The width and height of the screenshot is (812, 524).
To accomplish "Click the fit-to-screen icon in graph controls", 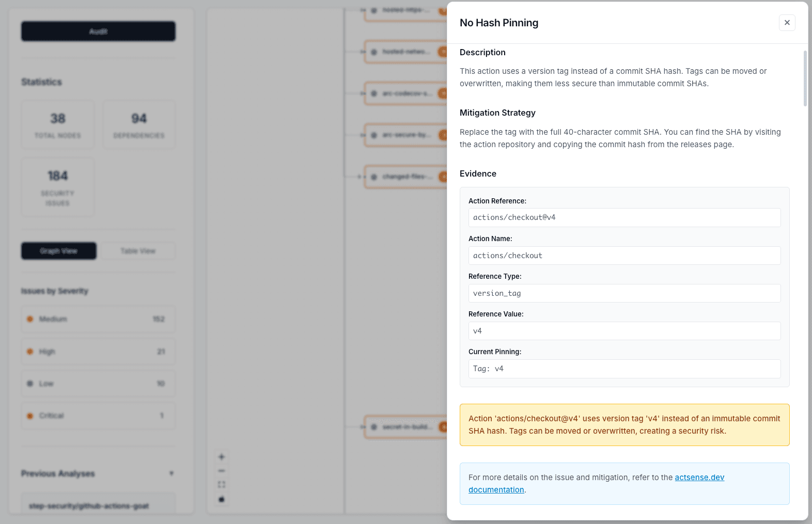I will click(x=221, y=484).
